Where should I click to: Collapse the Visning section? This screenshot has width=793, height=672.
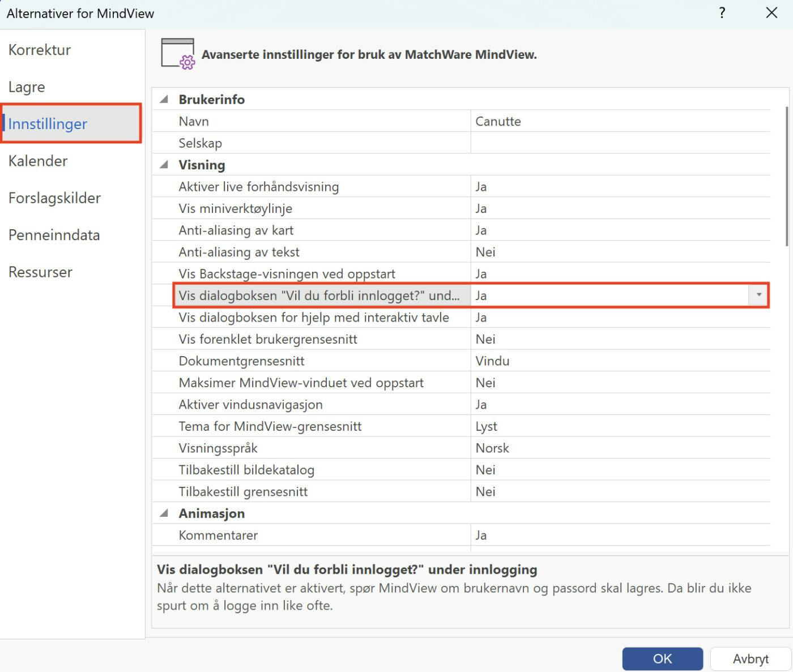coord(164,165)
